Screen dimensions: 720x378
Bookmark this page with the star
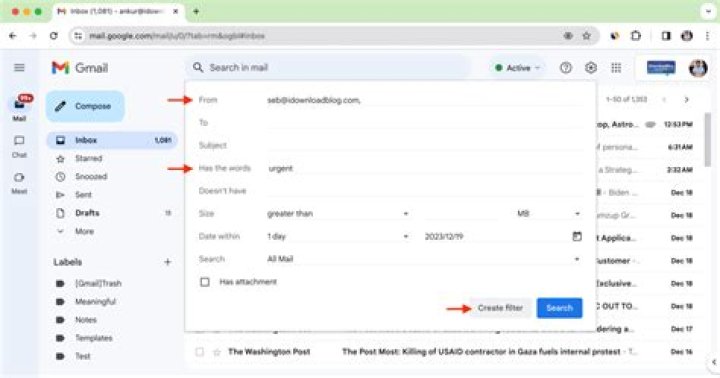tap(586, 36)
